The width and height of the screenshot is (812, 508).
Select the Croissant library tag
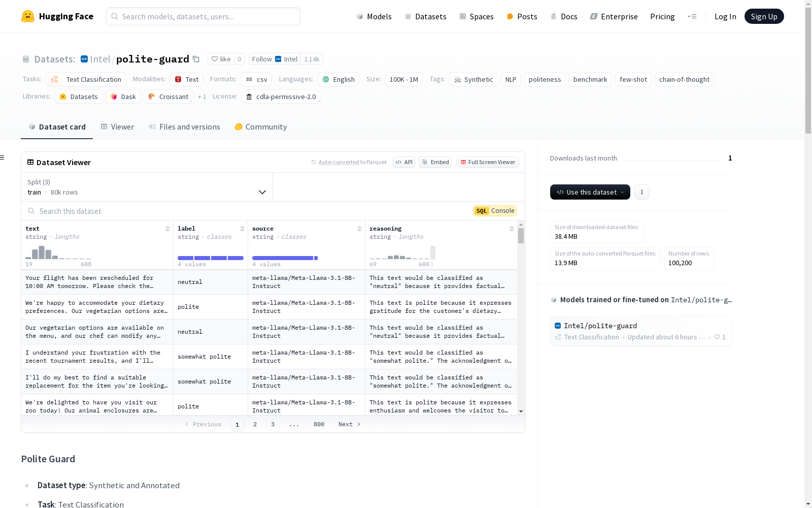(168, 97)
